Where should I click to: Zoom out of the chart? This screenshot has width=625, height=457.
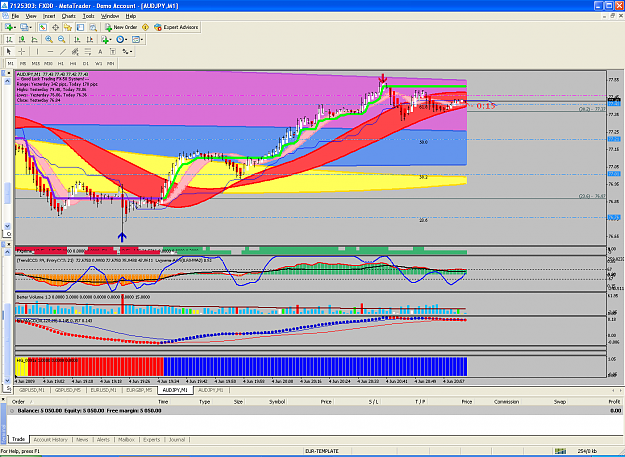coord(61,39)
